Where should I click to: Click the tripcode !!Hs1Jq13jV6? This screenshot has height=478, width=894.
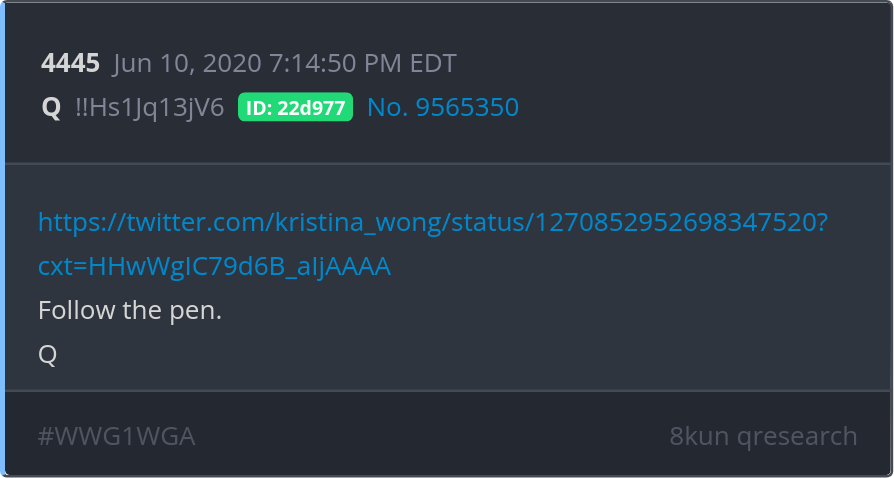(150, 108)
